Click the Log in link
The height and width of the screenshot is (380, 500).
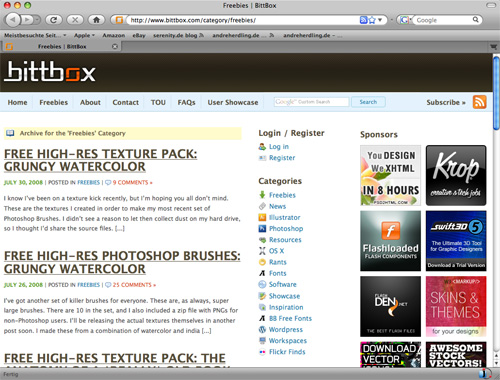pos(279,147)
